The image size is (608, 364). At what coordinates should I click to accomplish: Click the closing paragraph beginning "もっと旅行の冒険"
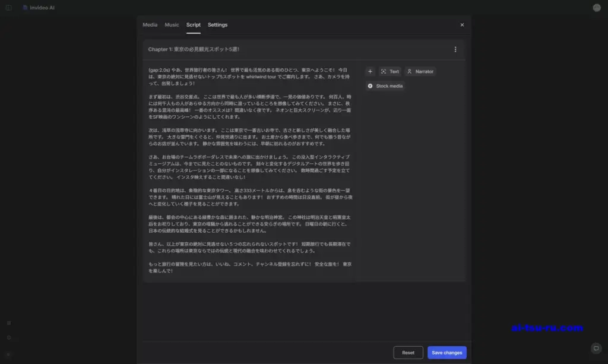[x=250, y=267]
